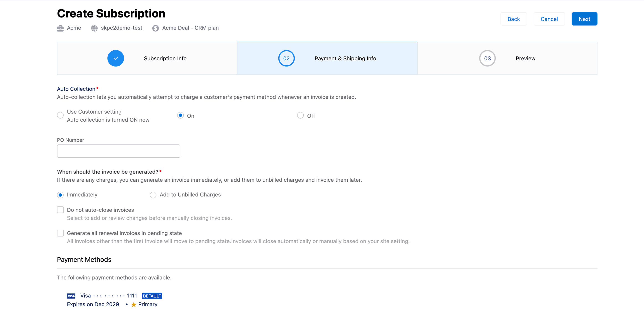Click the dollar icon next to Acme Deal
644x318 pixels.
point(155,28)
